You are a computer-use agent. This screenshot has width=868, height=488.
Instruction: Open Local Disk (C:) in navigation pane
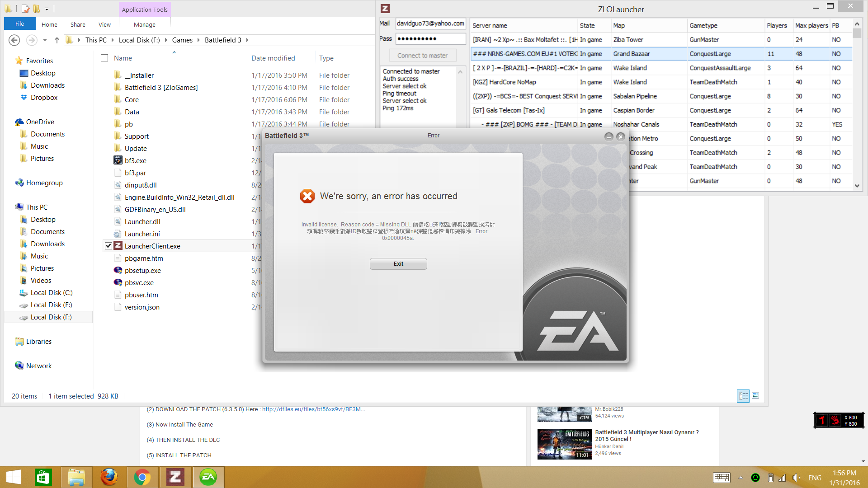coord(52,292)
